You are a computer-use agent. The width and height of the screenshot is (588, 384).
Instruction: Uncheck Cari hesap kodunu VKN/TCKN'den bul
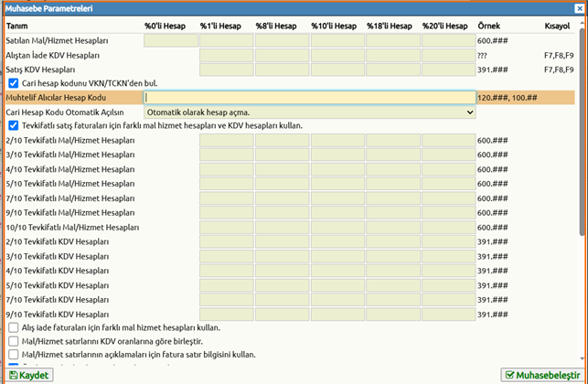tap(13, 83)
